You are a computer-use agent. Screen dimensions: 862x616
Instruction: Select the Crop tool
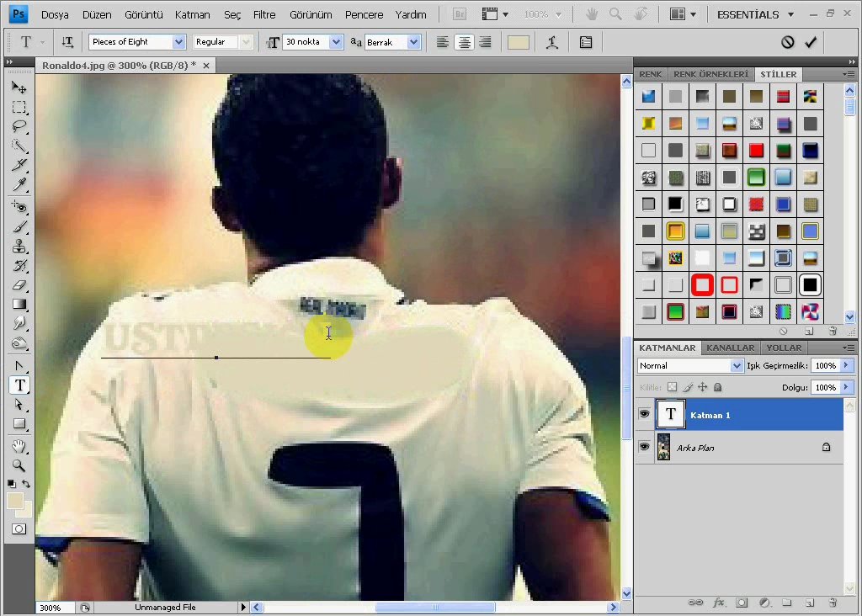[x=19, y=165]
